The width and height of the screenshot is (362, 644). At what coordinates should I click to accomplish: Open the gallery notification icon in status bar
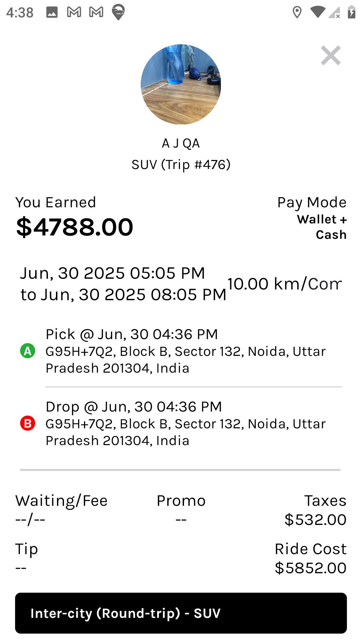(x=52, y=12)
